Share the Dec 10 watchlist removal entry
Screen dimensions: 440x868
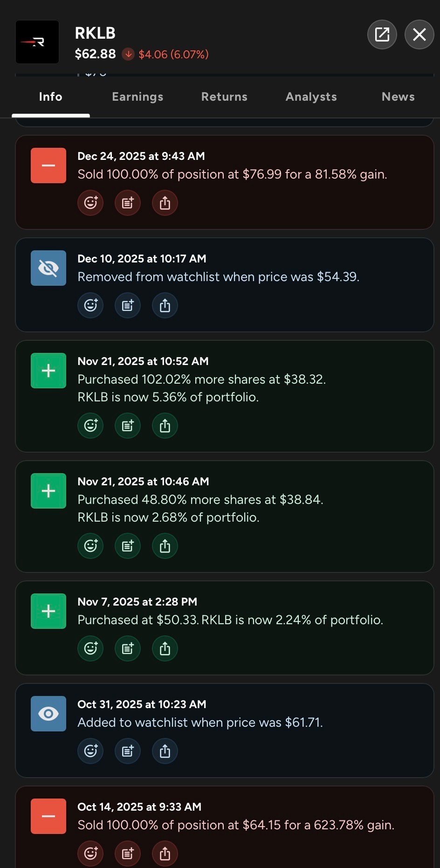click(x=165, y=305)
